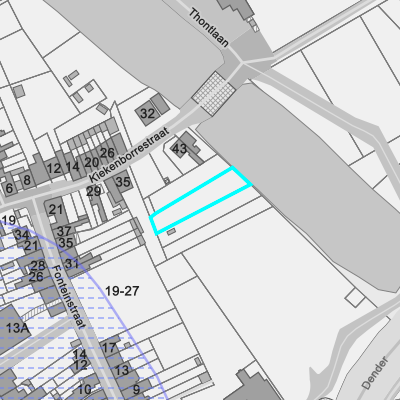Click house number 17 on Fonteinstraat
Viewport: 400px width, 400px height.
[109, 348]
